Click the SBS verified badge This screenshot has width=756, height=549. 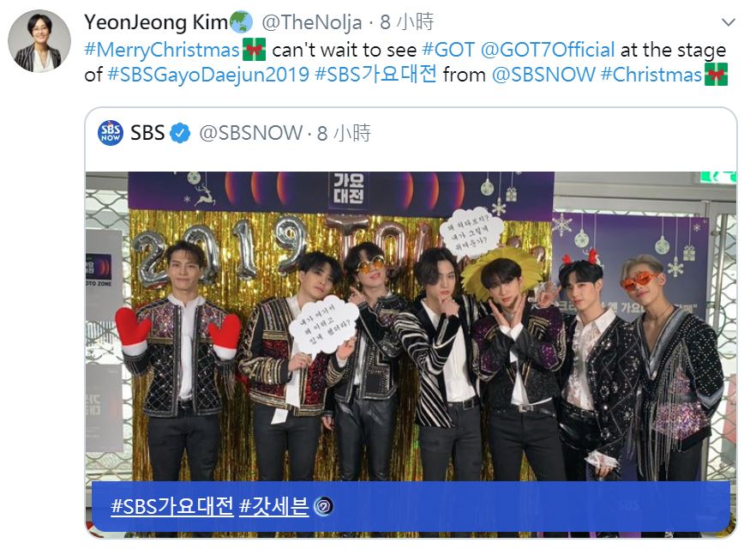[180, 133]
